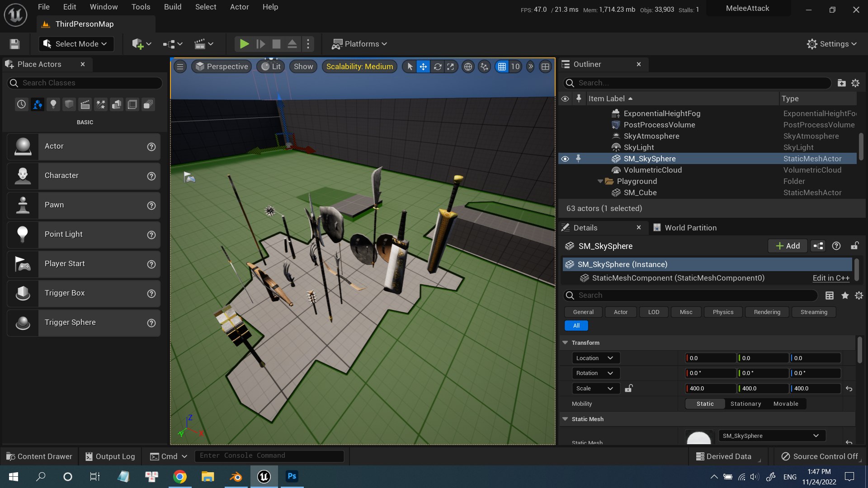Open the Content Drawer
868x488 pixels.
[x=39, y=456]
